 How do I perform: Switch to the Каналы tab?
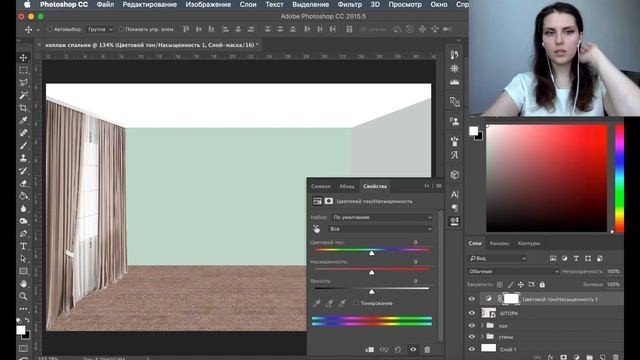[x=499, y=243]
